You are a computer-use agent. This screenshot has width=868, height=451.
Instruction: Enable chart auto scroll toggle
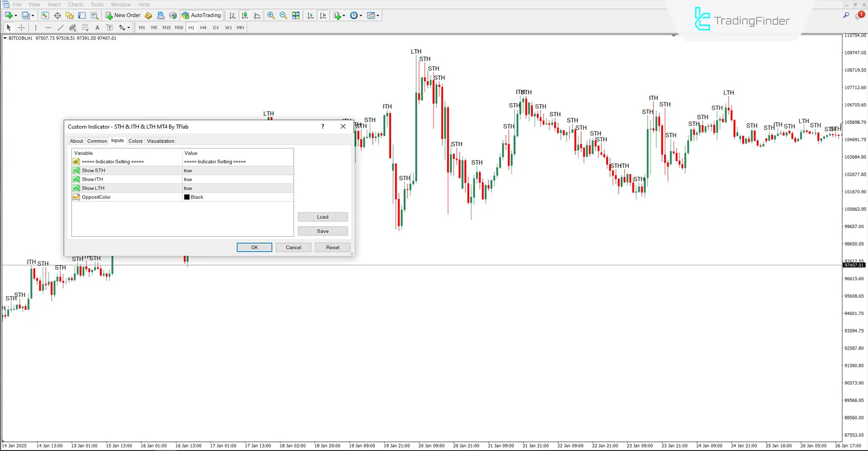310,15
